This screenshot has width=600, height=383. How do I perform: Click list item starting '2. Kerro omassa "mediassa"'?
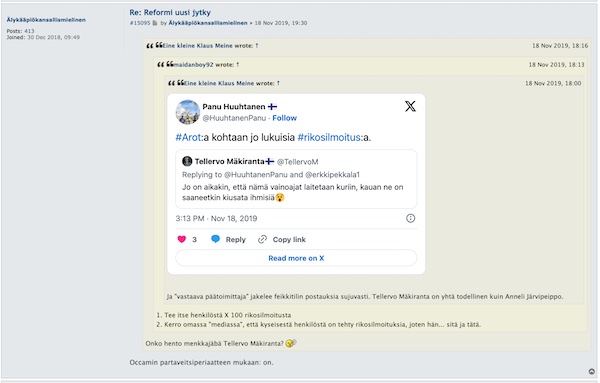point(319,324)
